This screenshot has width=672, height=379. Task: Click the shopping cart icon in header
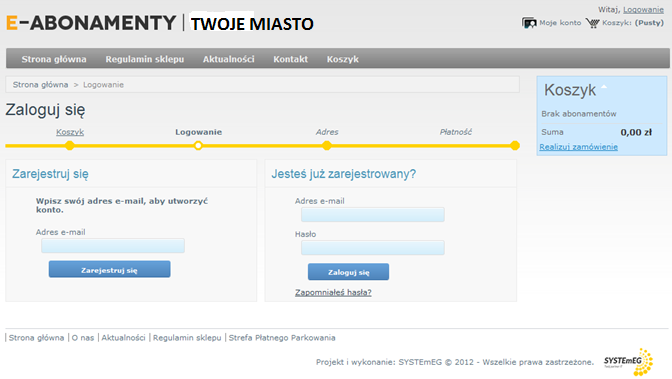click(x=593, y=23)
